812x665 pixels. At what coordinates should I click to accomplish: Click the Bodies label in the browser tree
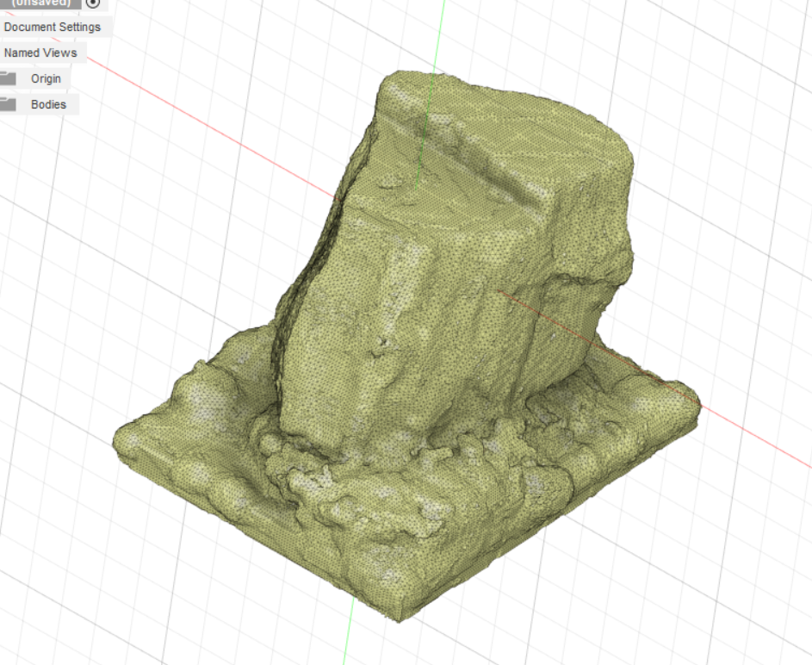(x=49, y=104)
